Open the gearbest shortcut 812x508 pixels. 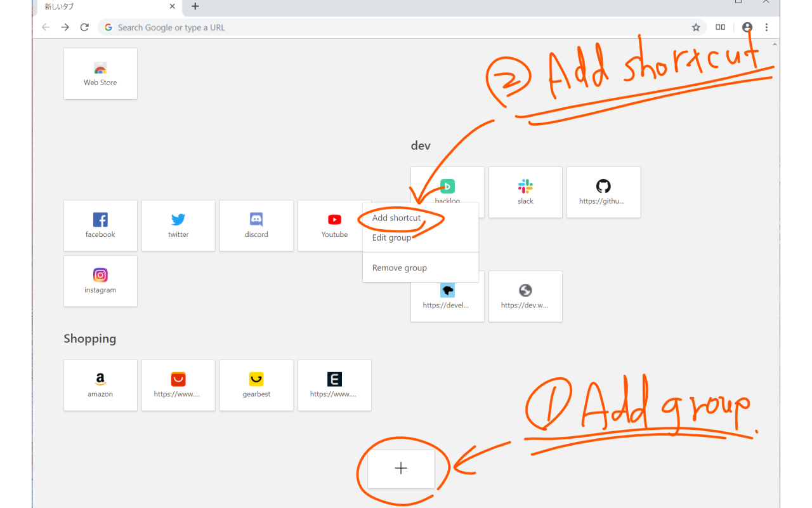coord(256,385)
